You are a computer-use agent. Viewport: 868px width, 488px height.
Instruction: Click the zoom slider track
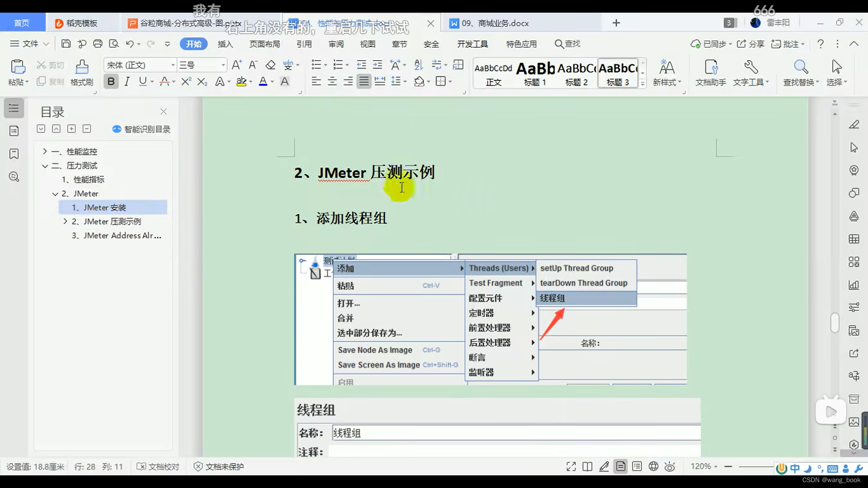point(756,466)
